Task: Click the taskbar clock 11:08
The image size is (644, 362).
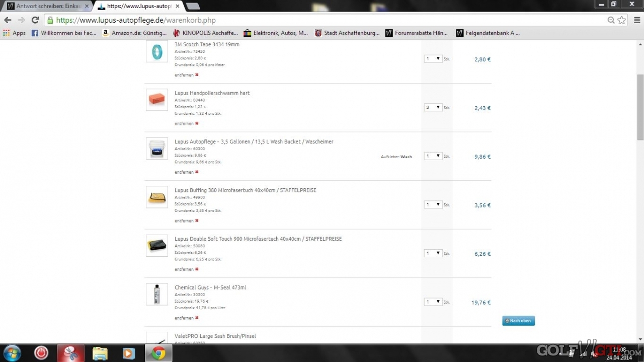Action: (619, 349)
